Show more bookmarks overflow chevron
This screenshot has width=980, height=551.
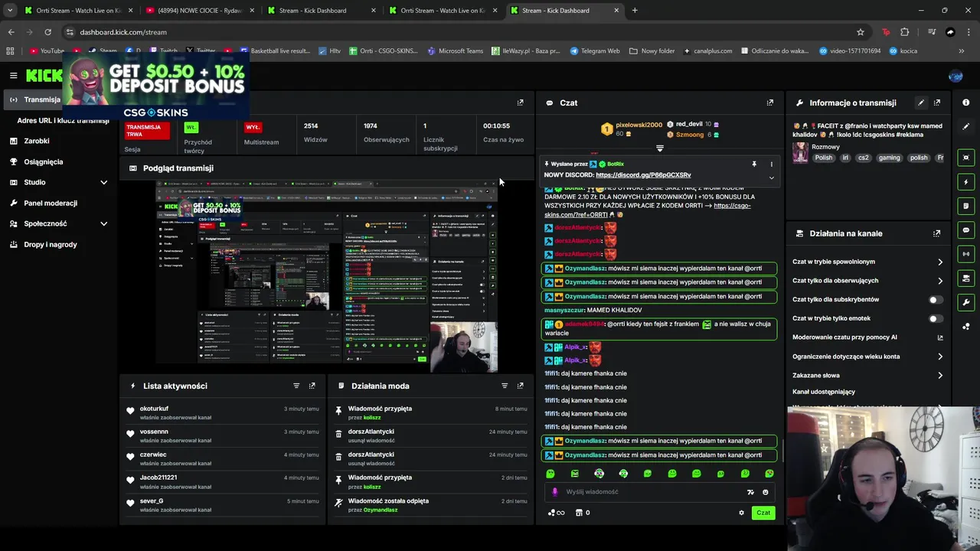coord(962,51)
